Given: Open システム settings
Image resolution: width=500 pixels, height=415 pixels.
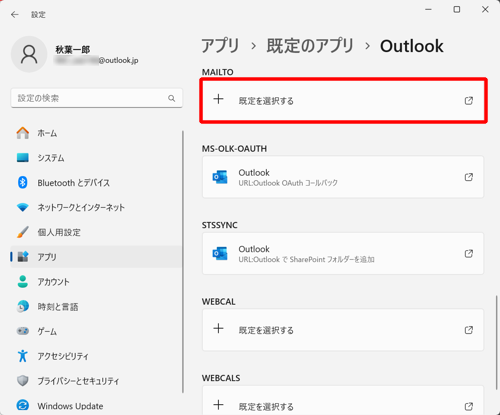Looking at the screenshot, I should coord(97,158).
